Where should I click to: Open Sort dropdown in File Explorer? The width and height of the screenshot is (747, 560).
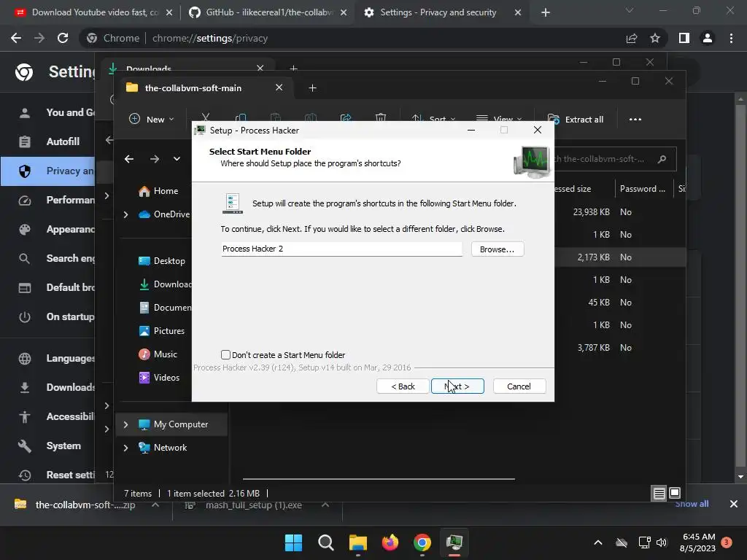click(433, 119)
